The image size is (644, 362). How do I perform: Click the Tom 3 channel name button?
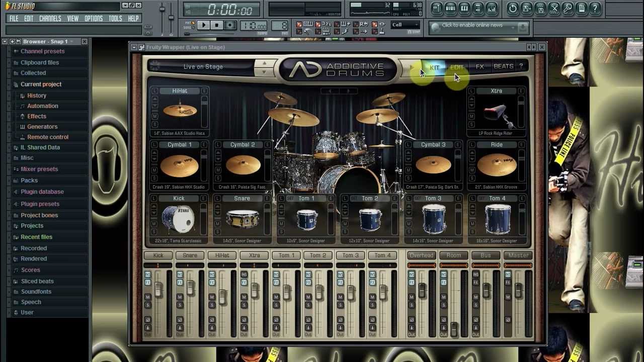click(350, 255)
